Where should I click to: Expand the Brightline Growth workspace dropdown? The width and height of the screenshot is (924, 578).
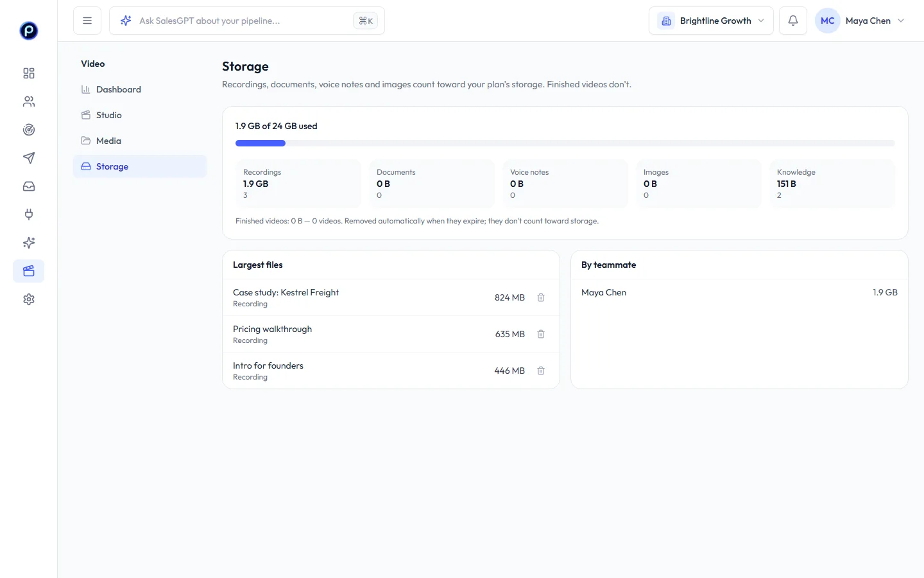(x=711, y=21)
